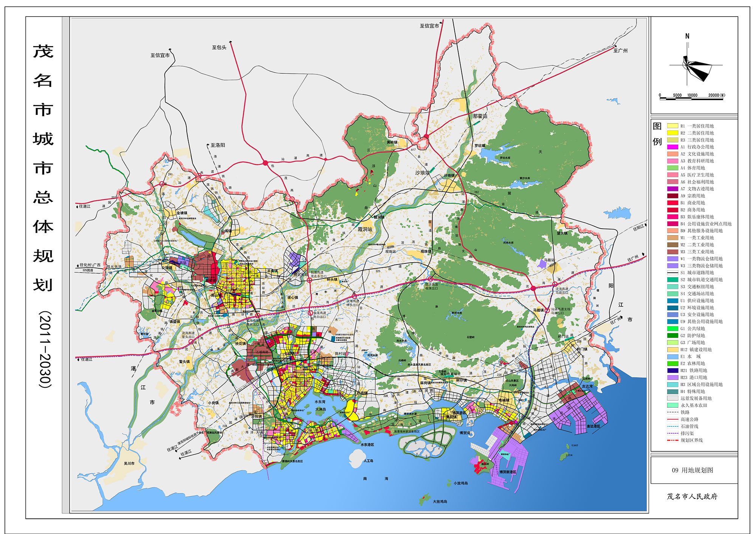Image resolution: width=756 pixels, height=534 pixels.
Task: Click the G2 防护绿地 dark green swatch
Action: click(x=672, y=336)
